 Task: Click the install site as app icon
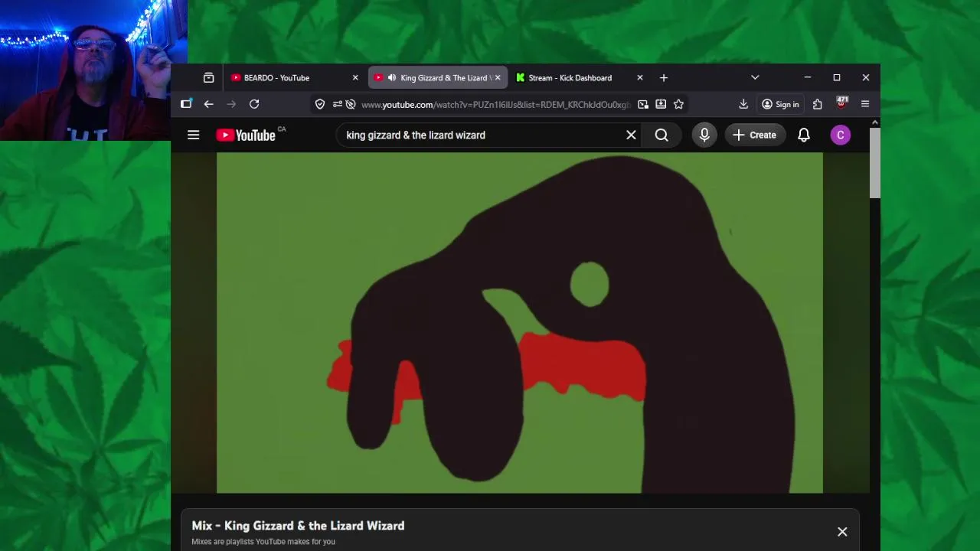pyautogui.click(x=661, y=104)
